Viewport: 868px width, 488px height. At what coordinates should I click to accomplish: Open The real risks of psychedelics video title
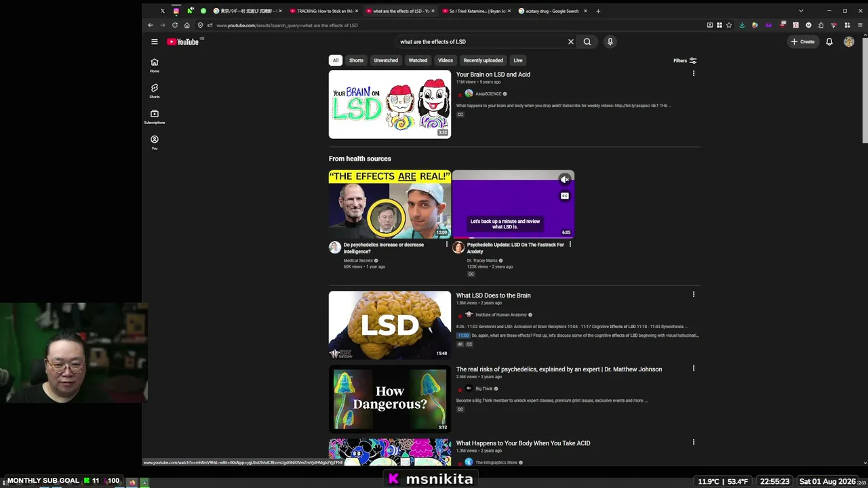[559, 369]
